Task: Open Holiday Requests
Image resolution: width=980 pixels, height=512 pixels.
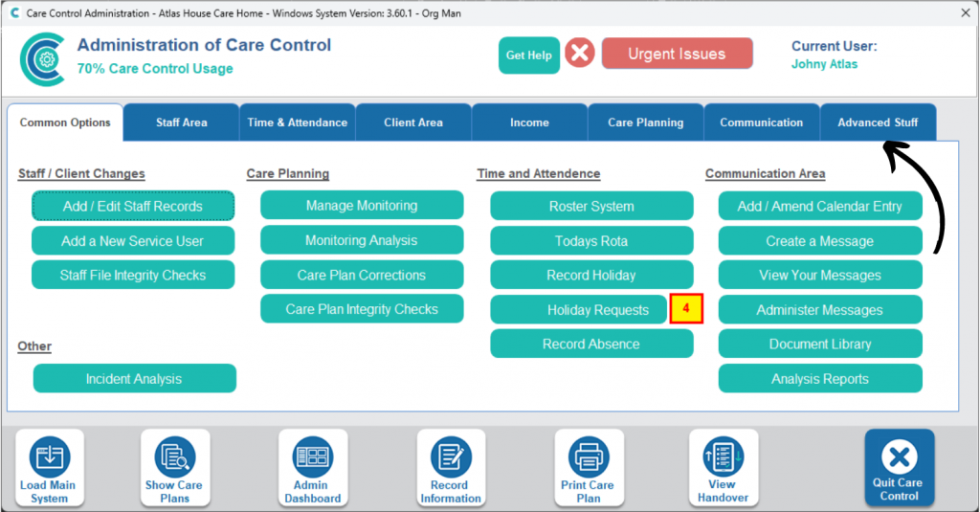Action: pyautogui.click(x=579, y=309)
